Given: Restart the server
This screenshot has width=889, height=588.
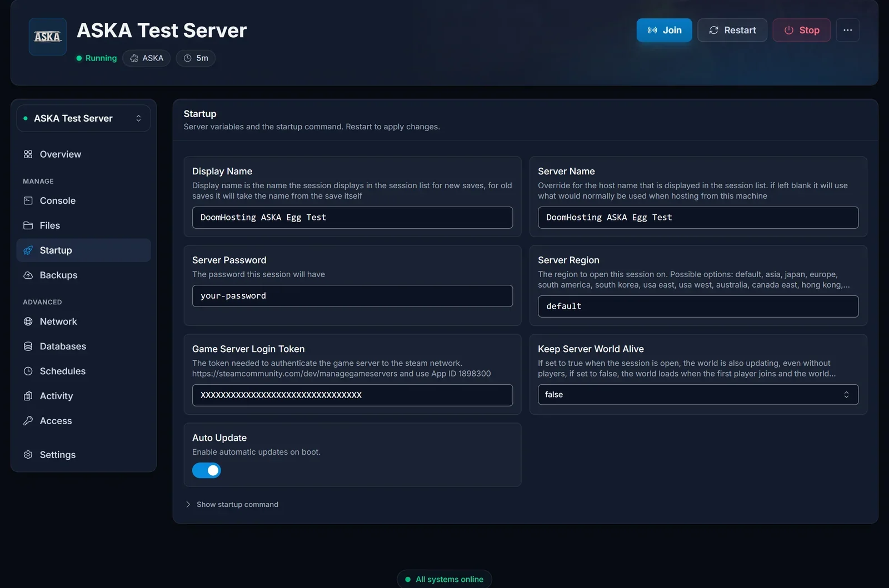Looking at the screenshot, I should click(732, 30).
